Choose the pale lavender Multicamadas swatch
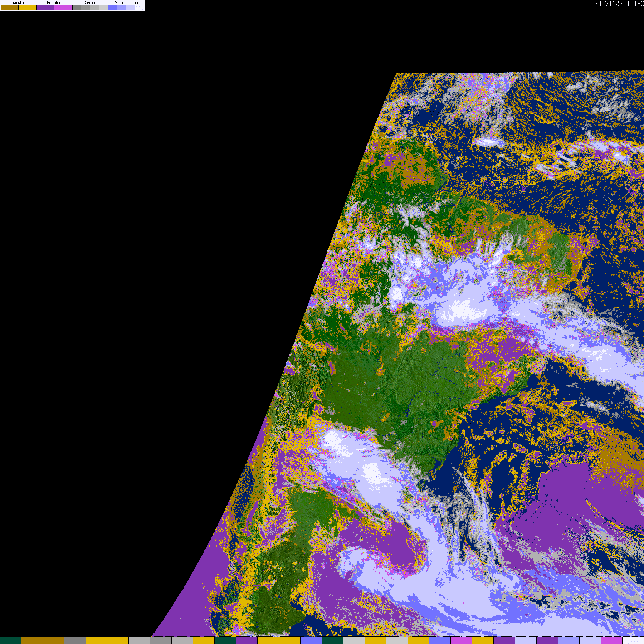This screenshot has width=644, height=644. [131, 7]
